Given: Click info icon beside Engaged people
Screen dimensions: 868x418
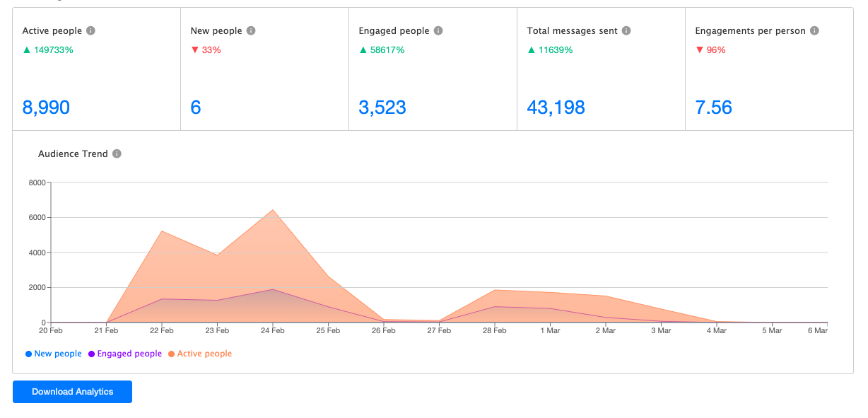Looking at the screenshot, I should click(438, 31).
